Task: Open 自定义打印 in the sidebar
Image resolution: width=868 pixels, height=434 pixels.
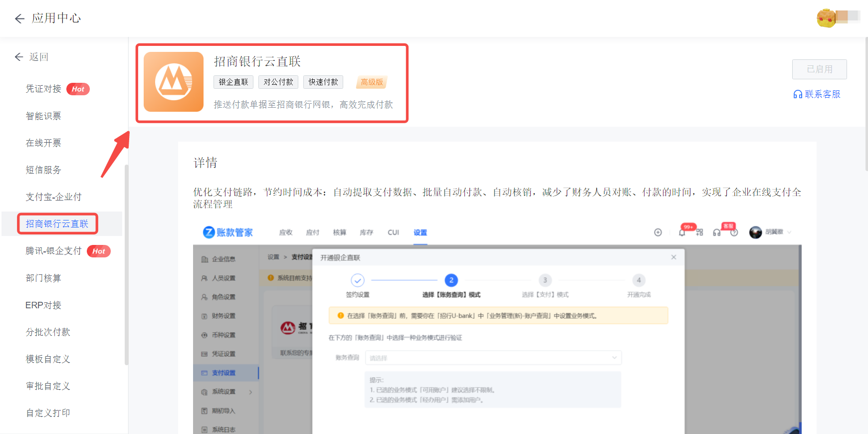Action: pos(48,413)
